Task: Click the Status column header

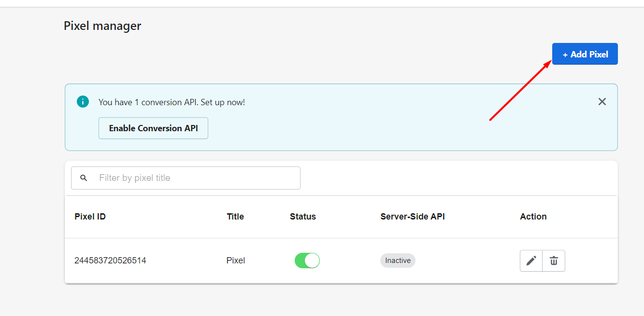Action: click(x=303, y=217)
